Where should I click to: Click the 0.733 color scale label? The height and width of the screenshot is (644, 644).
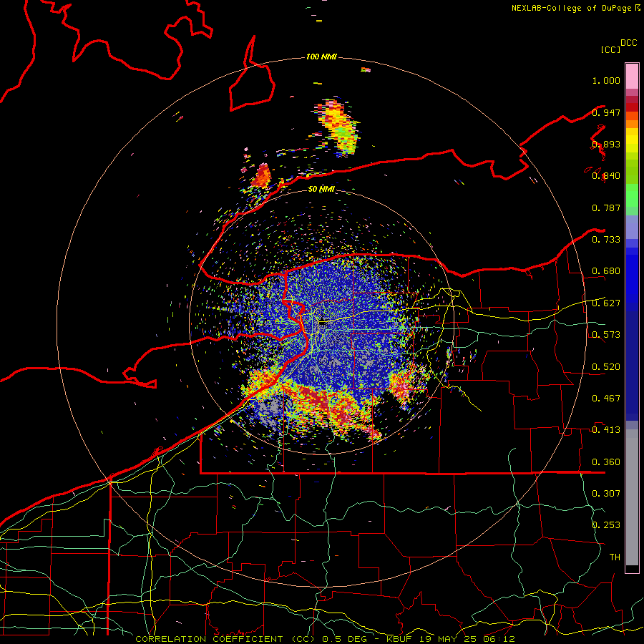click(606, 240)
